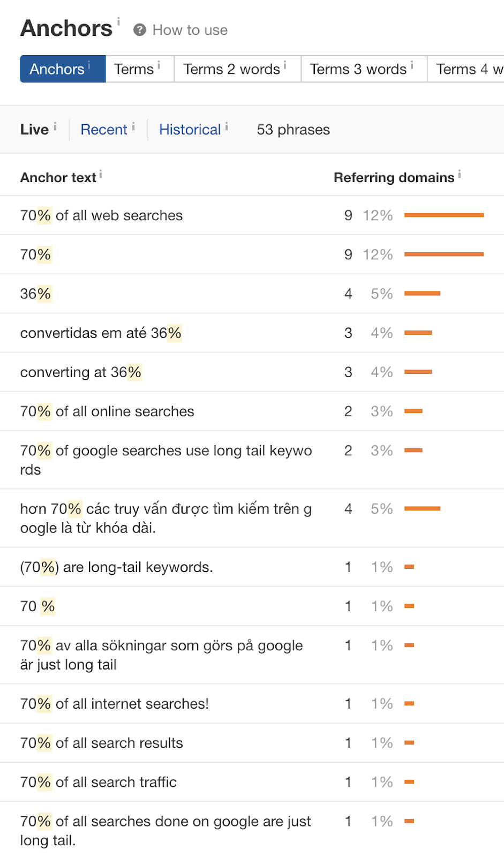Select the blue Anchors tab
The width and height of the screenshot is (504, 857).
click(57, 69)
